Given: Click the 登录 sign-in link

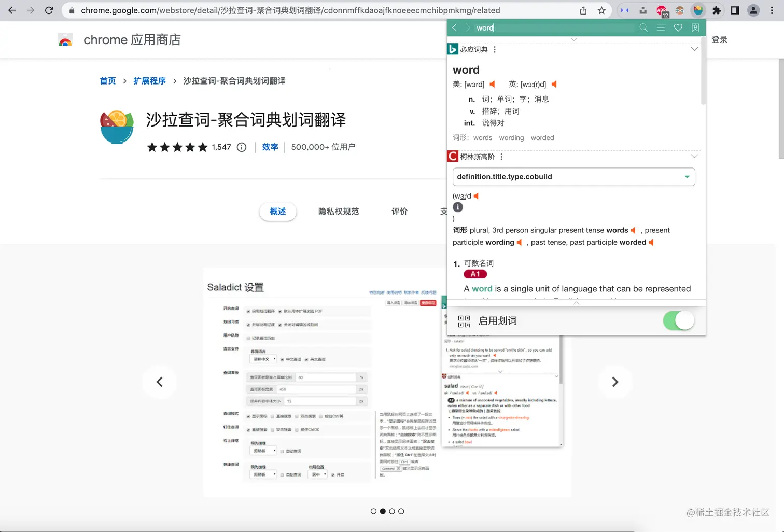Looking at the screenshot, I should 720,40.
